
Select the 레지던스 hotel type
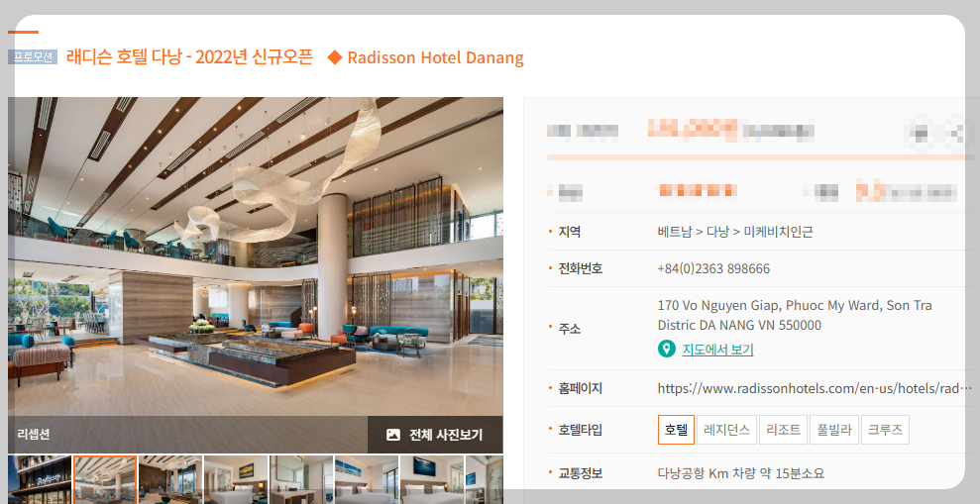(726, 430)
